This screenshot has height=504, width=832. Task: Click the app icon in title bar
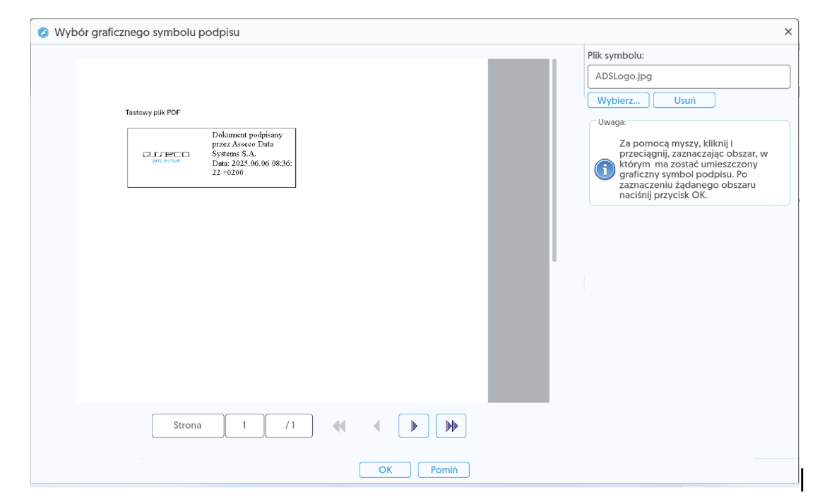pyautogui.click(x=44, y=32)
